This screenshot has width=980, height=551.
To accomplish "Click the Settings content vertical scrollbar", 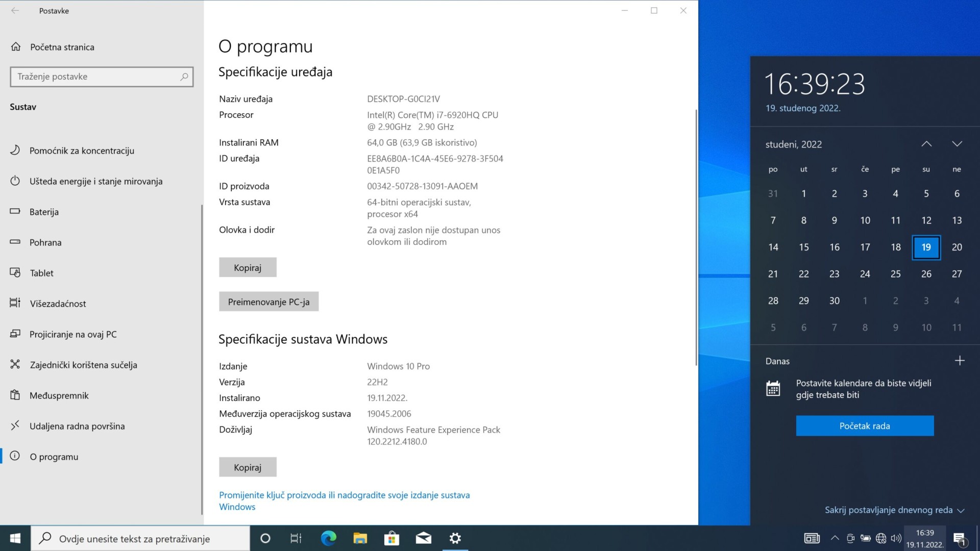I will coord(696,237).
